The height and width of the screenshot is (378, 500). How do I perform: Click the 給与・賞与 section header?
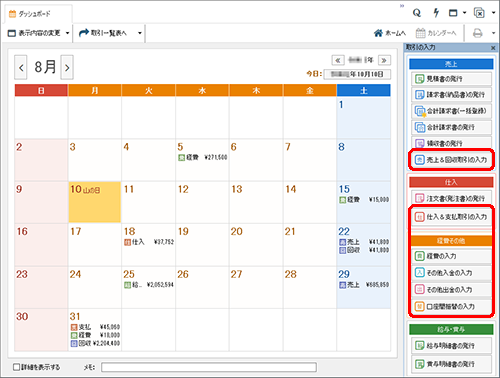pyautogui.click(x=451, y=330)
